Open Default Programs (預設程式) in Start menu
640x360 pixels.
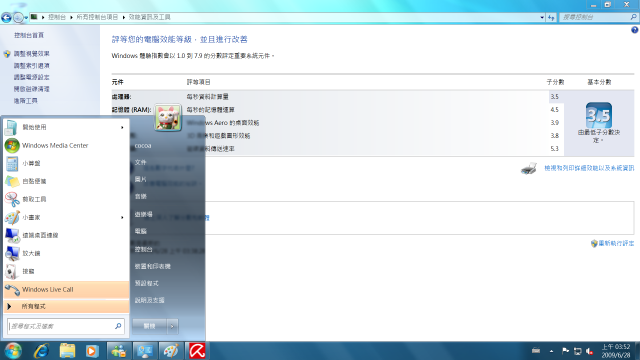point(146,283)
